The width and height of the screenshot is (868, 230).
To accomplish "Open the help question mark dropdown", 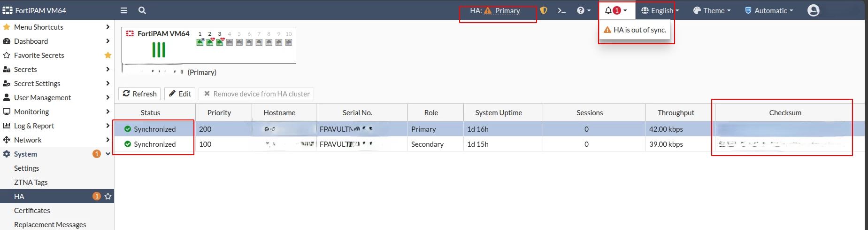I will 584,10.
